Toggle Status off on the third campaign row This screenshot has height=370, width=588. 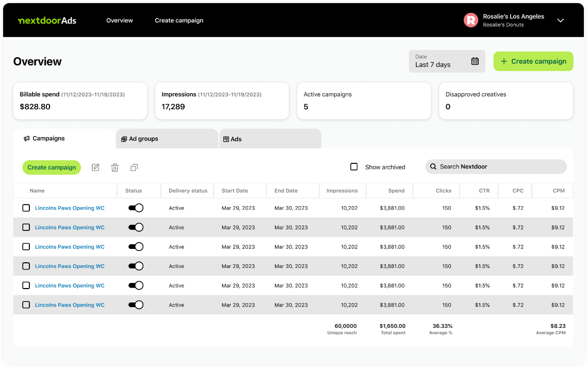136,246
